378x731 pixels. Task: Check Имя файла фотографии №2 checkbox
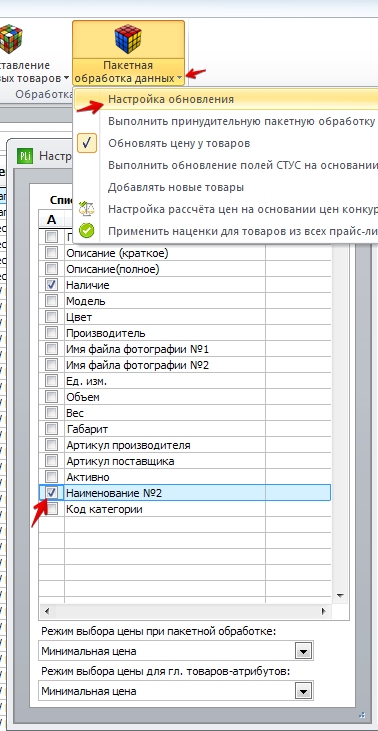click(x=52, y=365)
